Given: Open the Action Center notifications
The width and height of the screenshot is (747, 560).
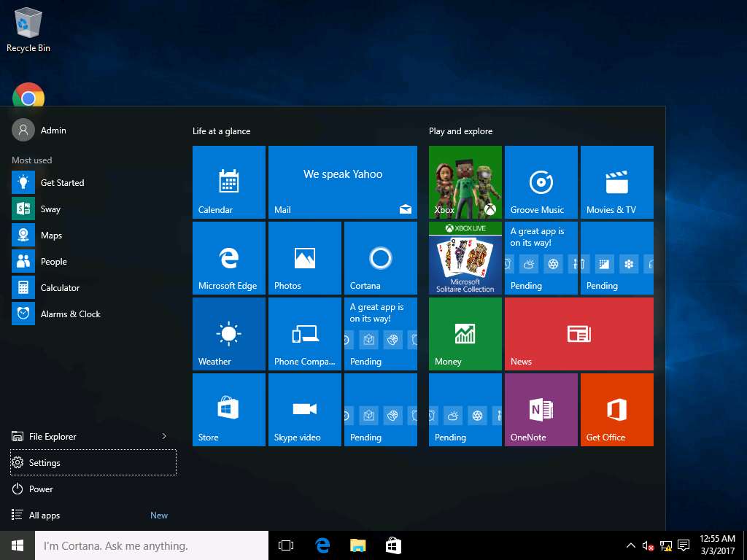Looking at the screenshot, I should 684,545.
